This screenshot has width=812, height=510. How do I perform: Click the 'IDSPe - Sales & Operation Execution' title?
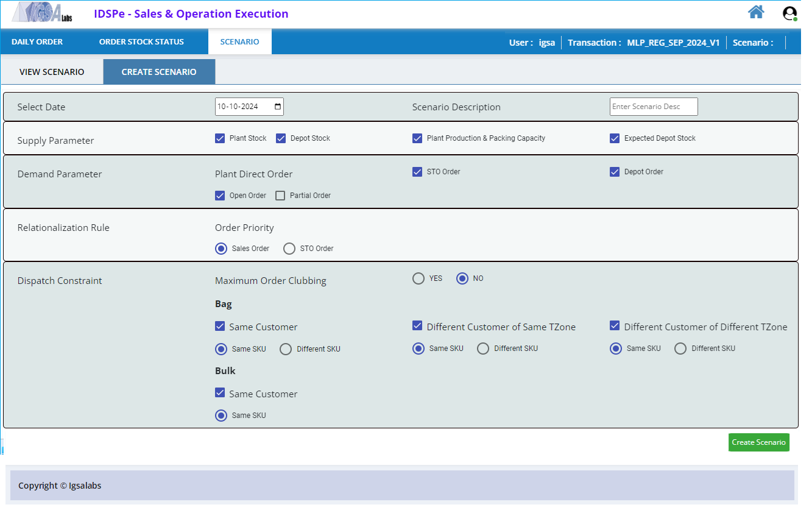tap(191, 13)
